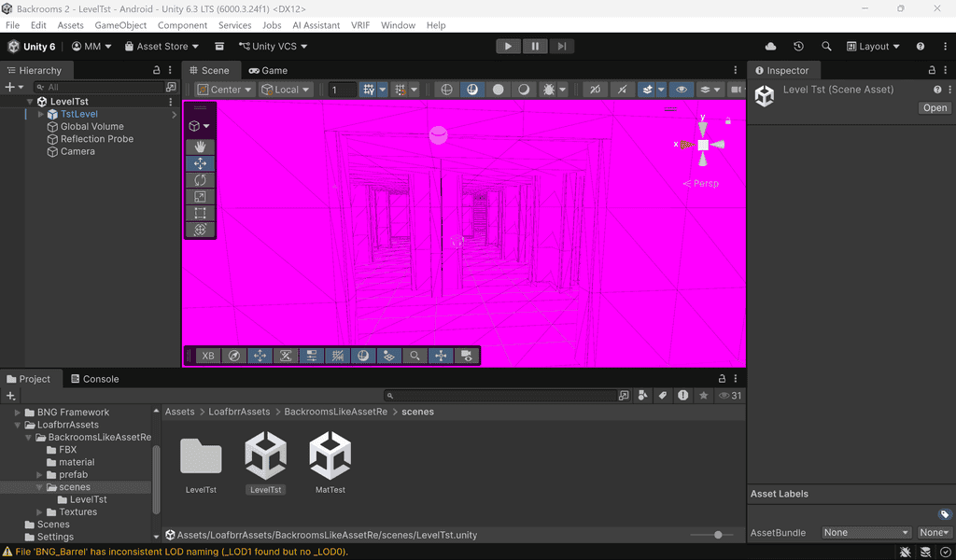Click the Play button
This screenshot has width=956, height=560.
pos(508,47)
